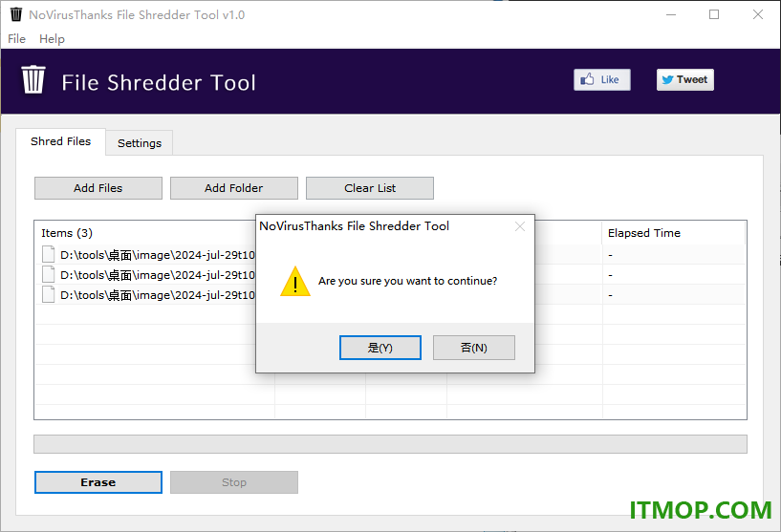Click the shredding progress bar

tap(390, 444)
